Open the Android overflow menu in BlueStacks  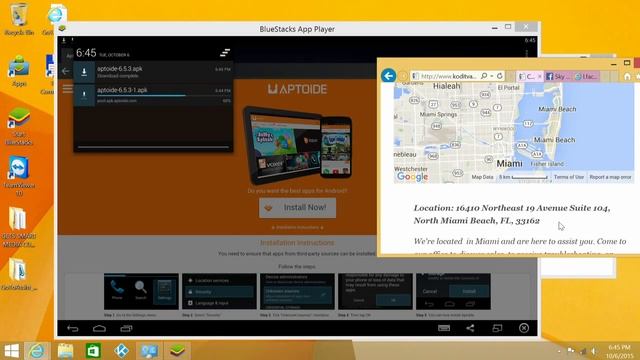click(x=527, y=53)
